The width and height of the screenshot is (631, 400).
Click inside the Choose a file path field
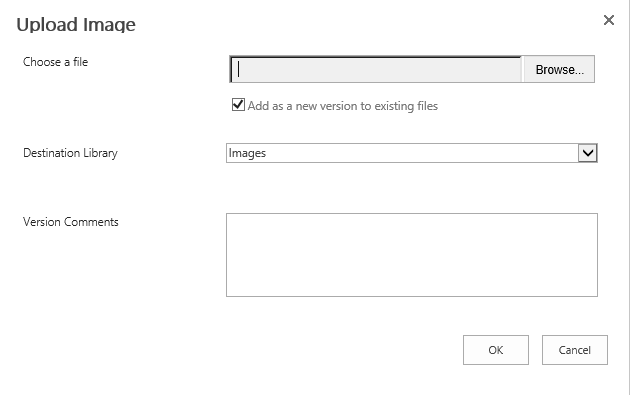[x=376, y=70]
